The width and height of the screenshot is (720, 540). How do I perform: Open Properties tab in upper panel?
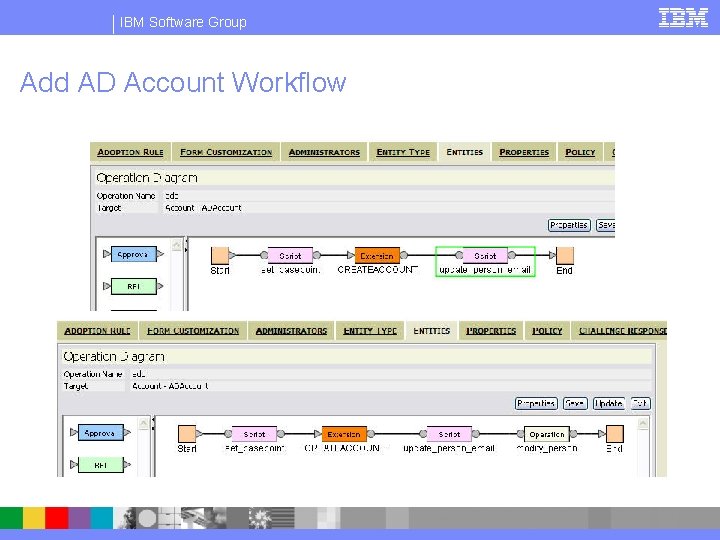click(x=524, y=152)
